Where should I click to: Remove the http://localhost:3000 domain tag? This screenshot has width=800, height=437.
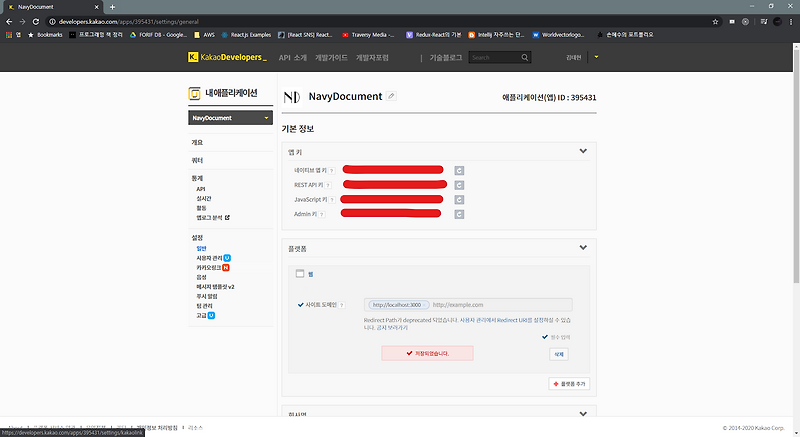424,305
